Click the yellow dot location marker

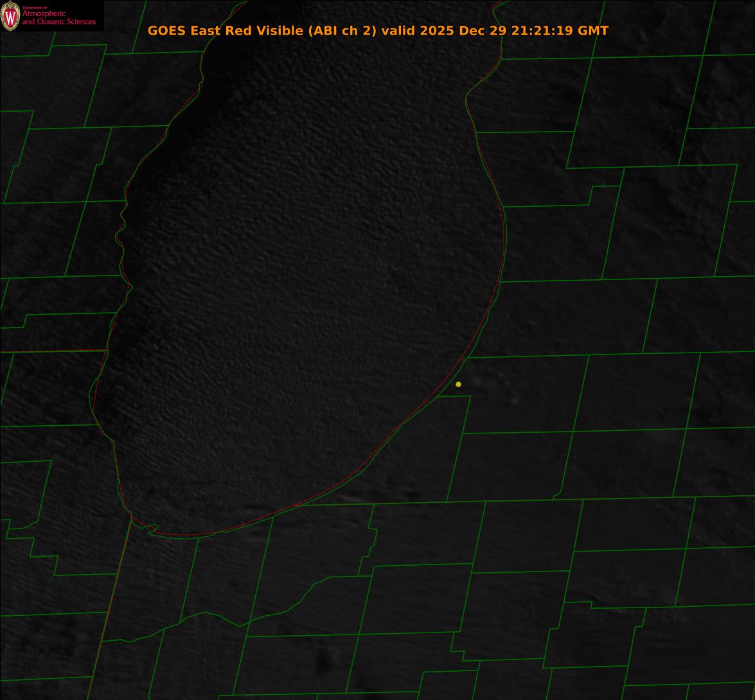pyautogui.click(x=458, y=384)
